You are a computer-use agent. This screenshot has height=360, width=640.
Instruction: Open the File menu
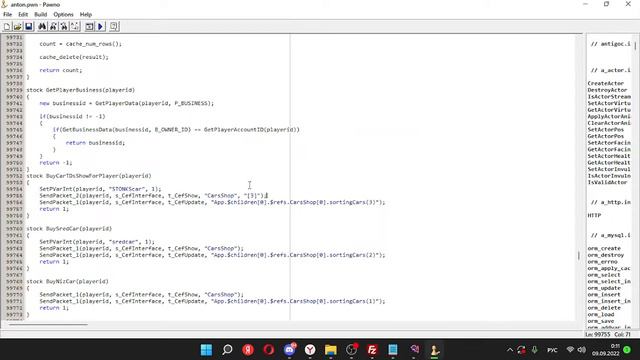[x=7, y=14]
